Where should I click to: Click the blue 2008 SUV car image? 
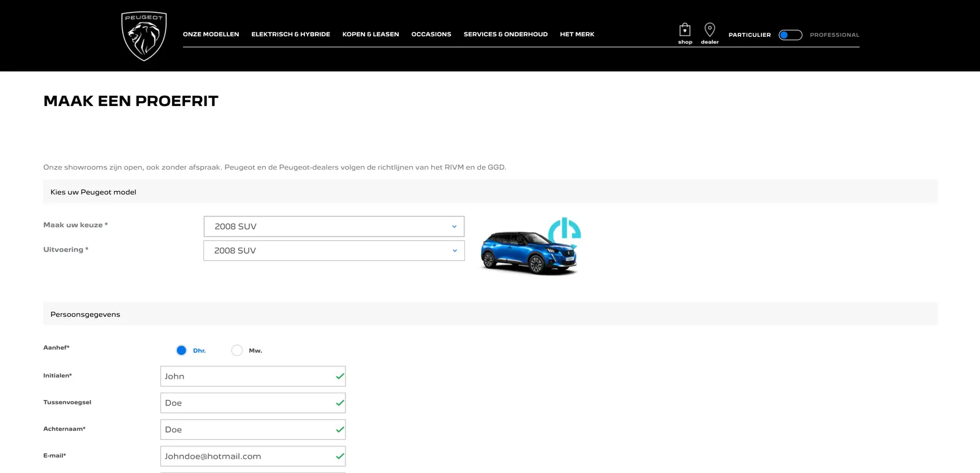(529, 252)
